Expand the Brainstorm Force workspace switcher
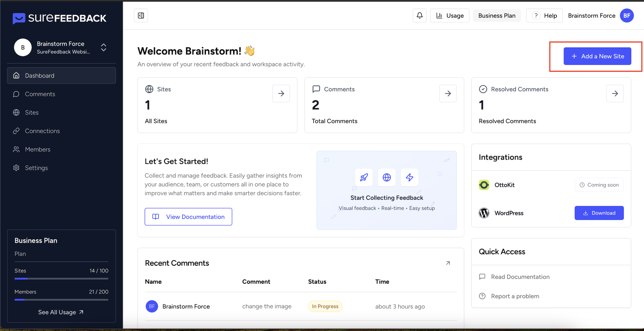The width and height of the screenshot is (644, 331). point(103,47)
